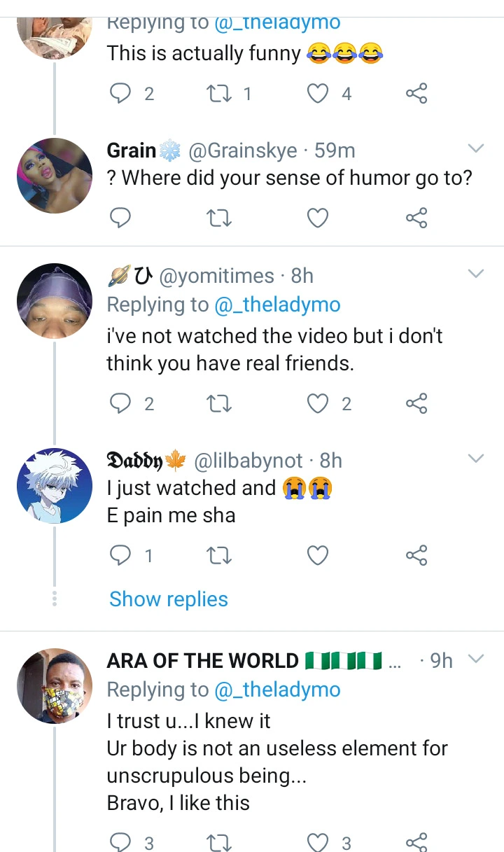Open tweet options chevron on Grain's tweet

pyautogui.click(x=476, y=148)
